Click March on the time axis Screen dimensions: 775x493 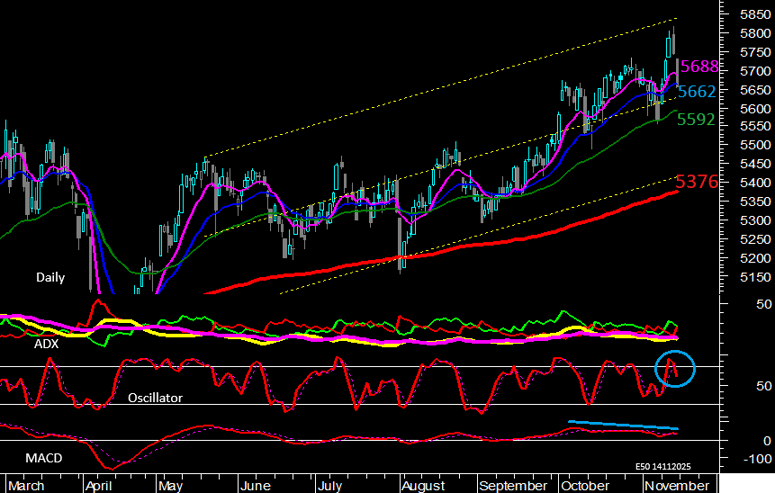(27, 485)
